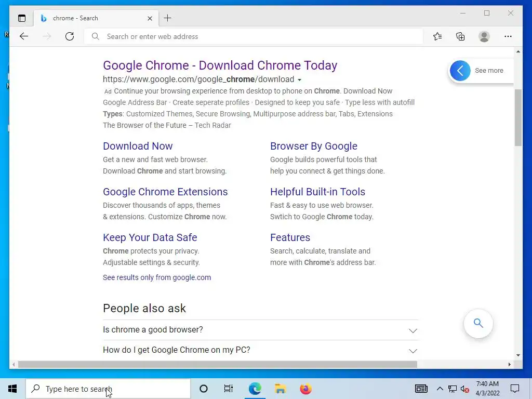Screen dimensions: 532x399
Task: Click the forward navigation arrow
Action: [47, 36]
